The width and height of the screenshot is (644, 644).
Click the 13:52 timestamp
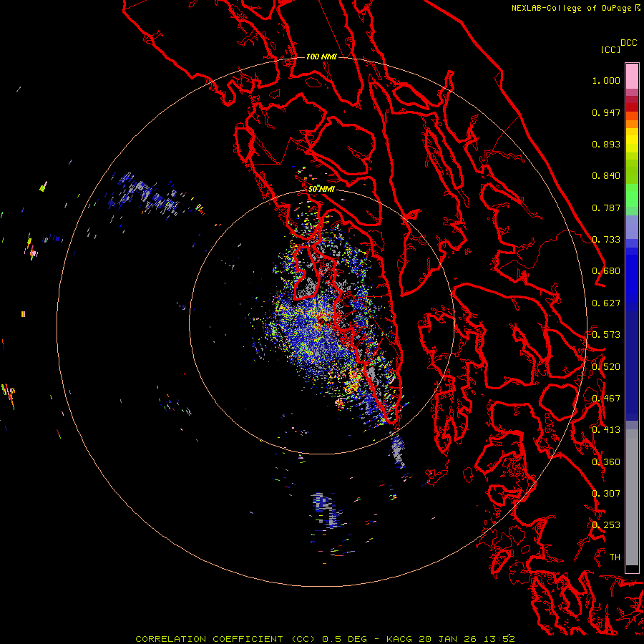[499, 639]
